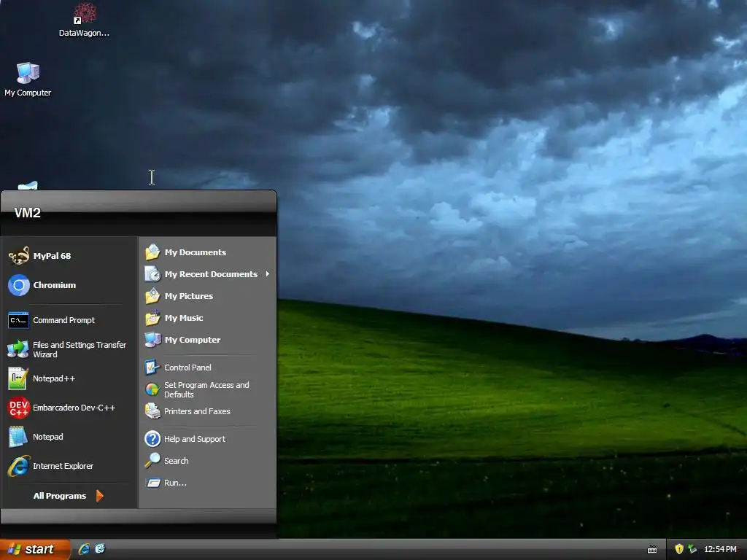
Task: Open Embarcadero Dev-C++
Action: coord(69,408)
